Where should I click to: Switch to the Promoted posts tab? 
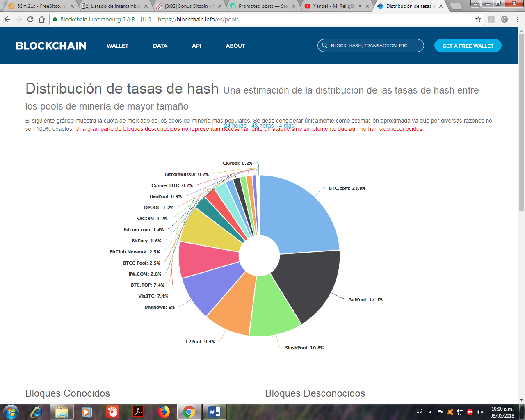pyautogui.click(x=262, y=6)
